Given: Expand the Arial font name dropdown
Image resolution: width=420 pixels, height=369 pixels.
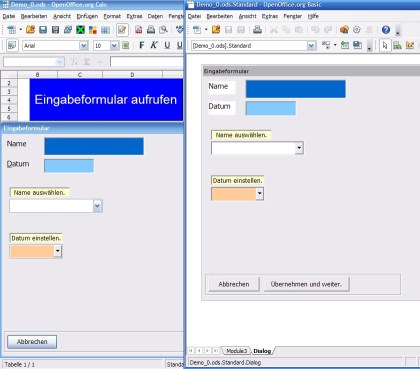Looking at the screenshot, I should click(x=84, y=46).
